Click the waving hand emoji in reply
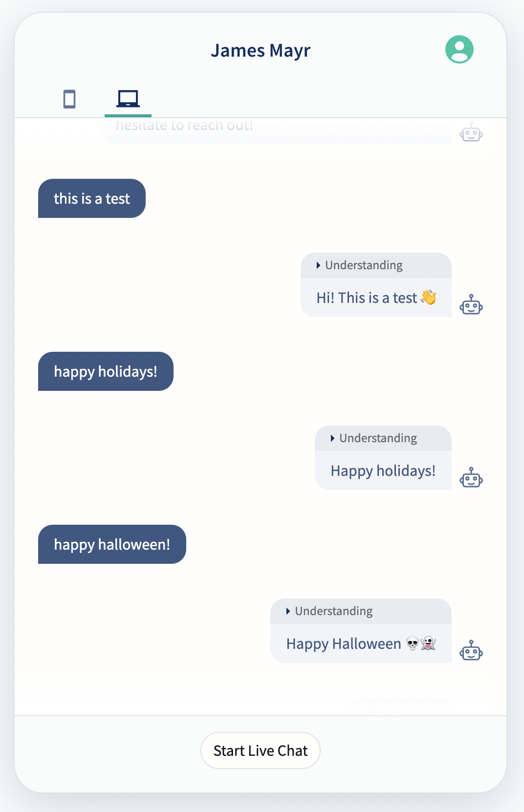This screenshot has width=524, height=812. pyautogui.click(x=429, y=297)
